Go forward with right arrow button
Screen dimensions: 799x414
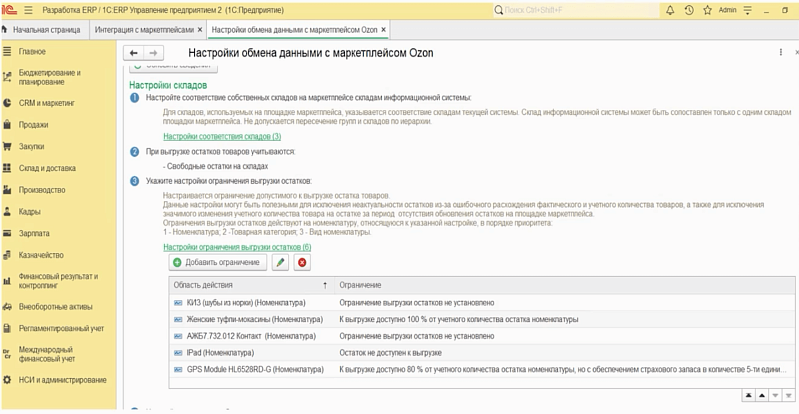(153, 53)
